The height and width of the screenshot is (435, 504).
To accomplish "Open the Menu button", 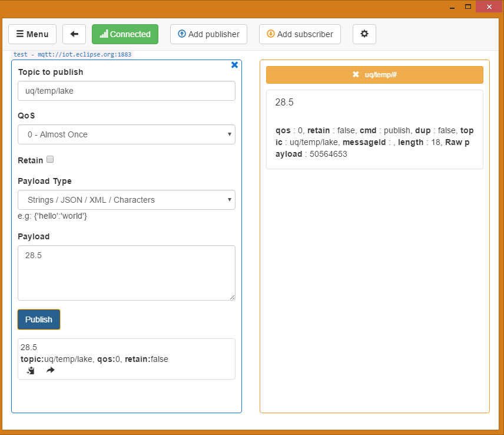I will [x=32, y=34].
